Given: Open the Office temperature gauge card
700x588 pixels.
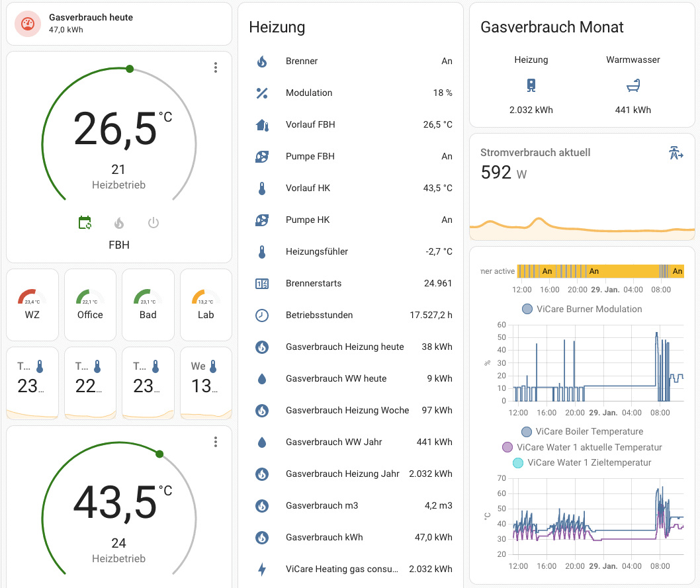Looking at the screenshot, I should (90, 304).
